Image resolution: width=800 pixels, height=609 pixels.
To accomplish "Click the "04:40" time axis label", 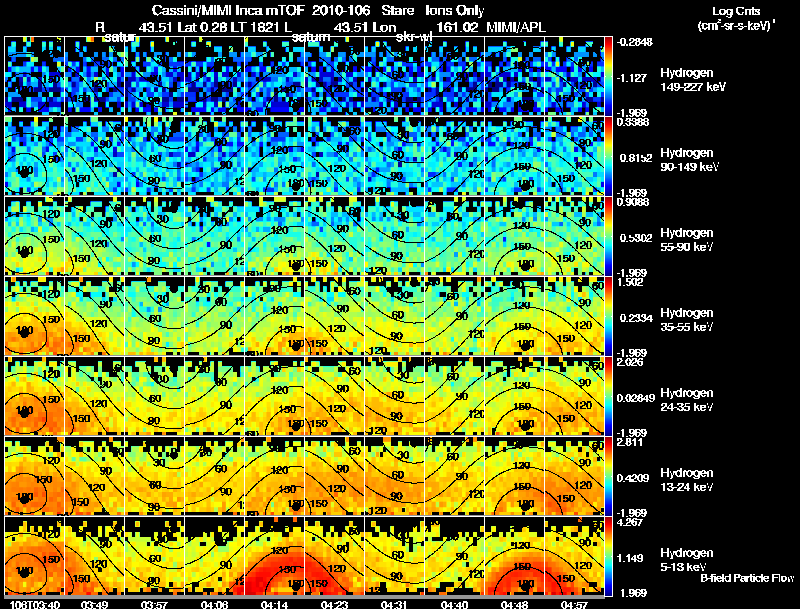I will 454,604.
